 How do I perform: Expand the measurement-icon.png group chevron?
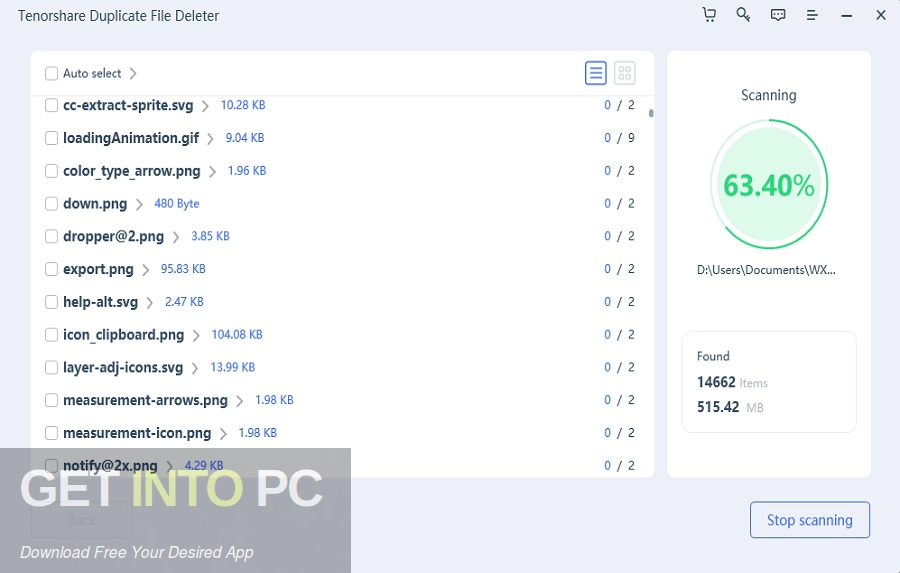point(223,433)
